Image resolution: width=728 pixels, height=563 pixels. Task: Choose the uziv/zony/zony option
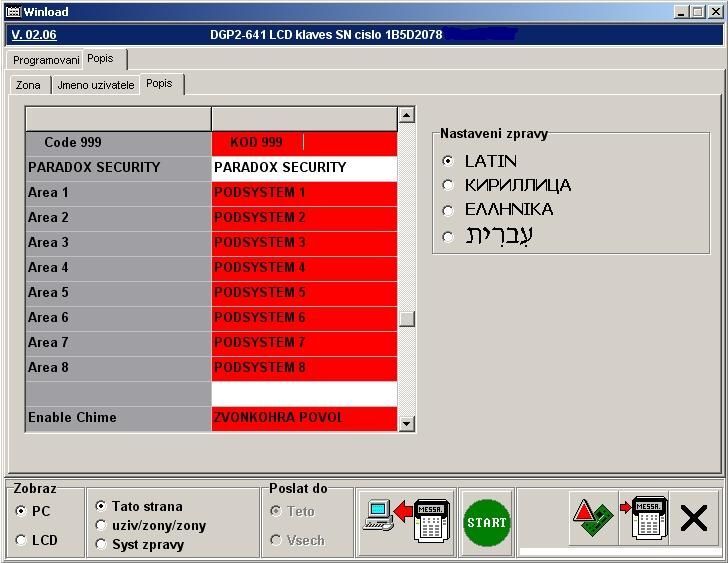coord(101,525)
